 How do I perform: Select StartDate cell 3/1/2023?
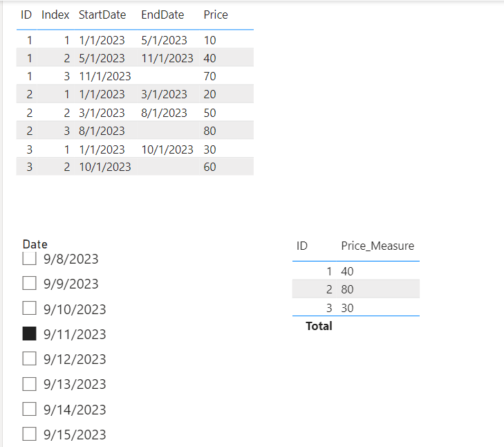(x=102, y=113)
